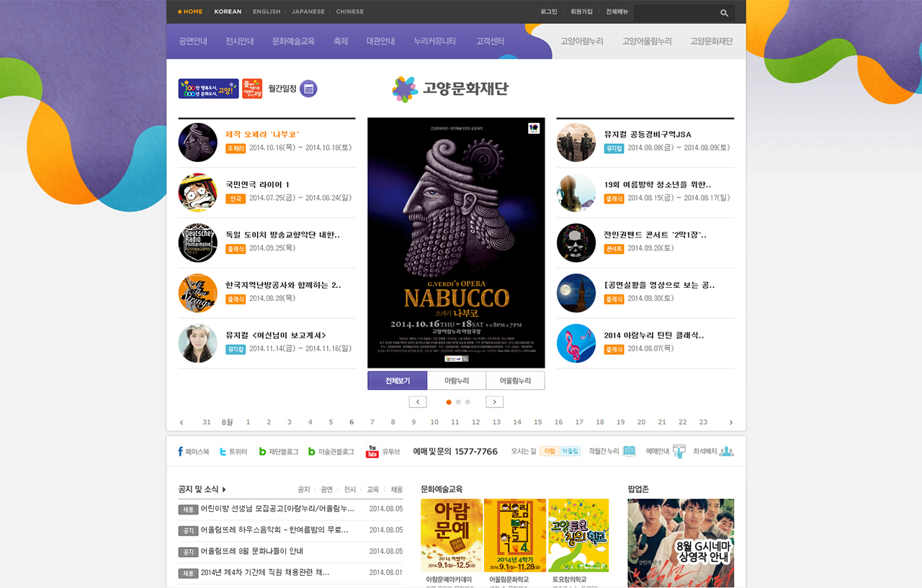Switch to the 고양문화재단 site tab
The height and width of the screenshot is (588, 922).
[712, 41]
